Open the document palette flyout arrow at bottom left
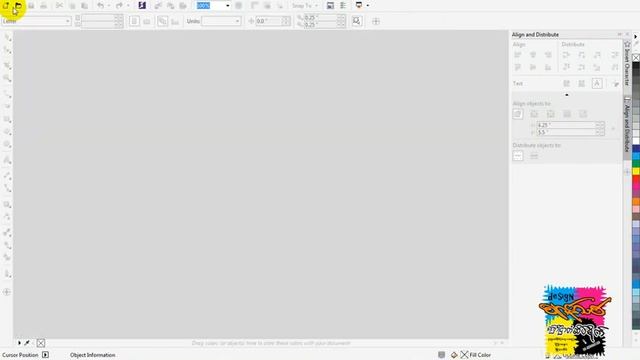The width and height of the screenshot is (640, 360). click(19, 343)
